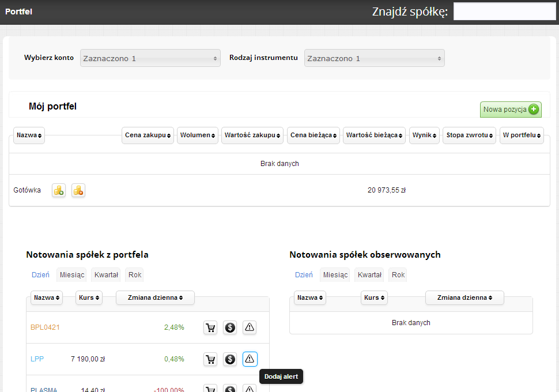
Task: Click the Gotówka label
Action: (27, 190)
